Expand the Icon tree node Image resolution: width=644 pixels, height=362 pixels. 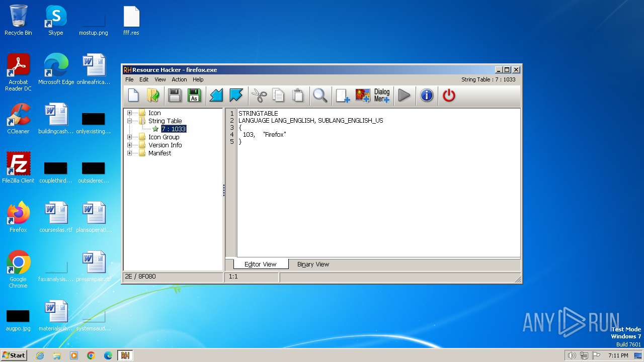pos(129,113)
